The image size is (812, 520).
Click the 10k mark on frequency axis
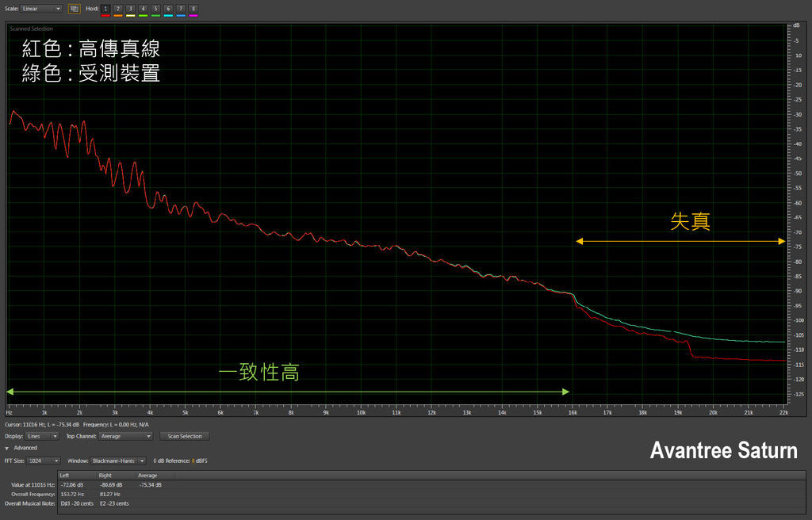pyautogui.click(x=361, y=413)
